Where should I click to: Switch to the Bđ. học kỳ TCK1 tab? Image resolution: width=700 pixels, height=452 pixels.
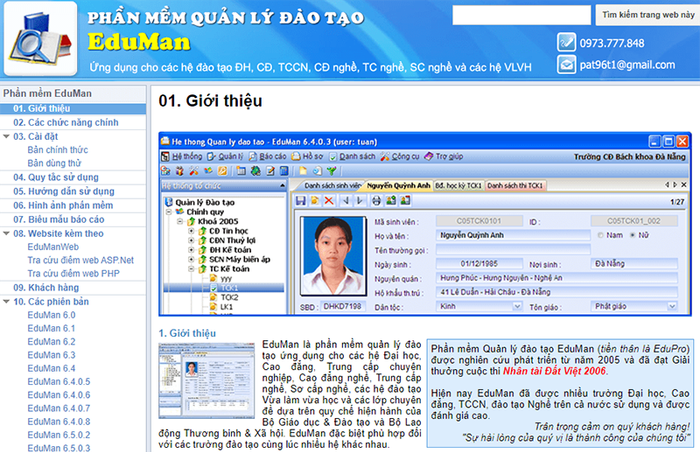458,185
